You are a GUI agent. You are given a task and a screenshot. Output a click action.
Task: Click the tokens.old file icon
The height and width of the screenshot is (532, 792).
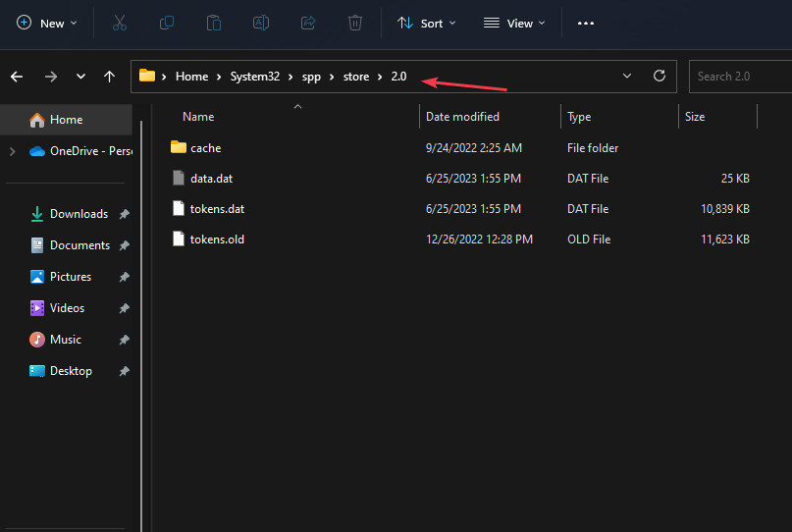point(179,239)
